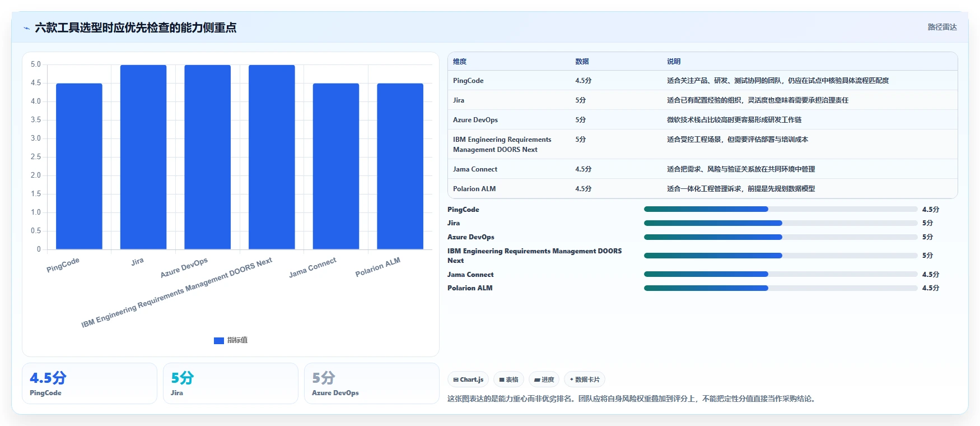This screenshot has width=980, height=426.
Task: Click the description "适合受控工程场景，但需要评估部署与培训成本"
Action: [x=738, y=140]
